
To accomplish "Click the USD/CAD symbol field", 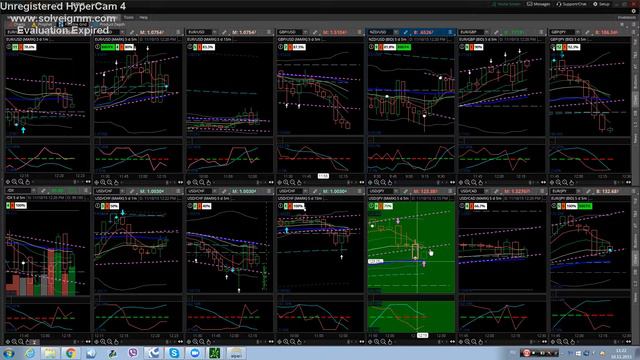I will click(472, 191).
